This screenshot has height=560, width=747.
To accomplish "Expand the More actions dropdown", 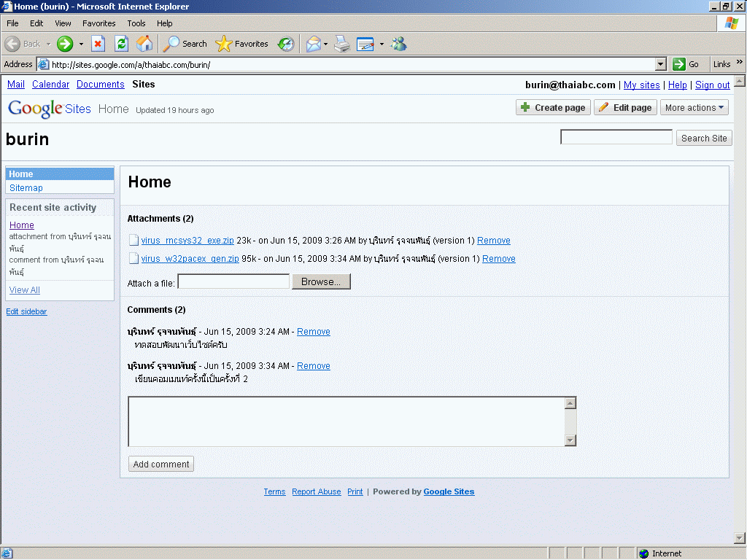I will coord(694,108).
